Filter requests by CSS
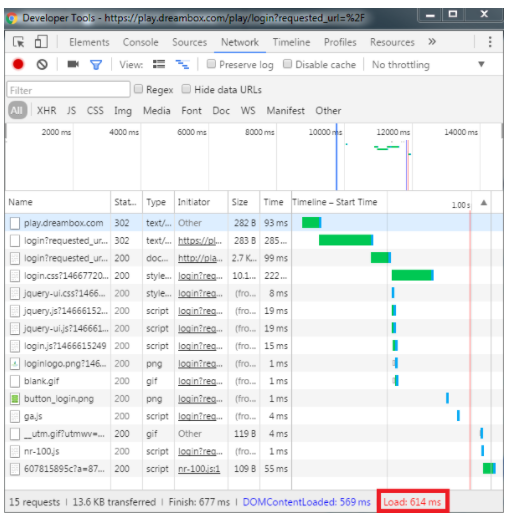The height and width of the screenshot is (519, 509). tap(95, 110)
